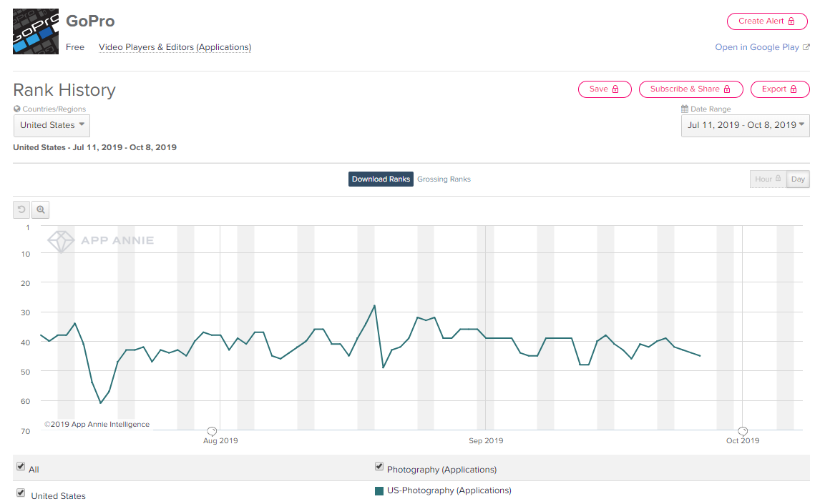Image resolution: width=820 pixels, height=504 pixels.
Task: Toggle the Photography (Applications) checkbox
Action: coord(379,466)
